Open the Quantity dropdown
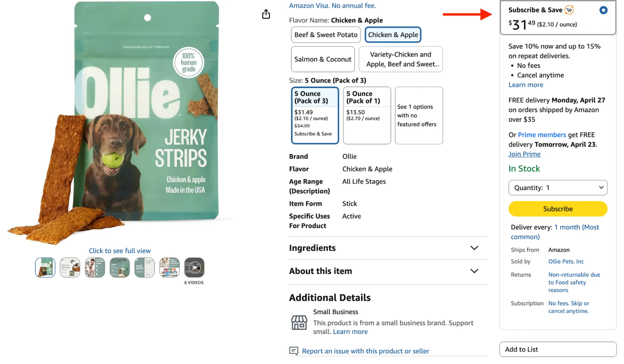This screenshot has width=624, height=364. pos(558,188)
